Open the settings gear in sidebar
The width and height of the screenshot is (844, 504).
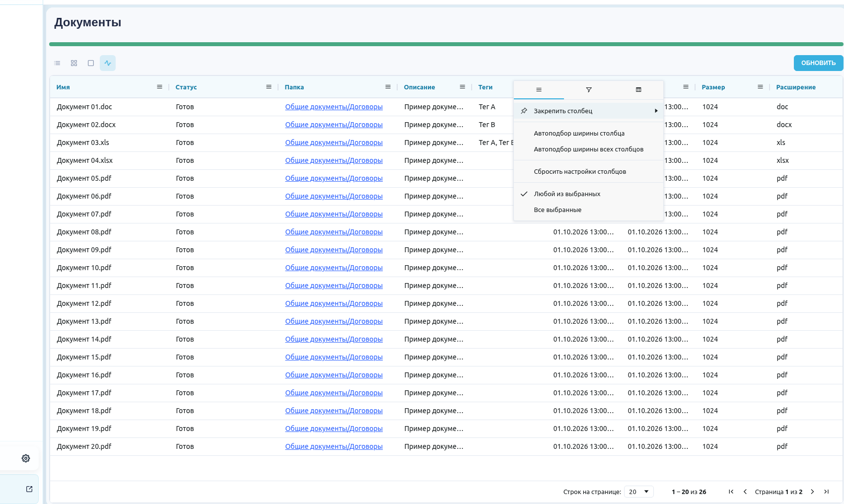[x=26, y=458]
